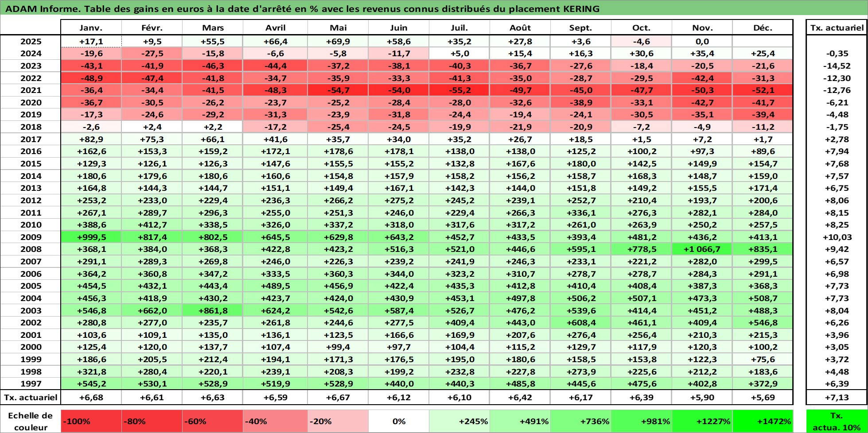Select the Janv. column header

[91, 27]
